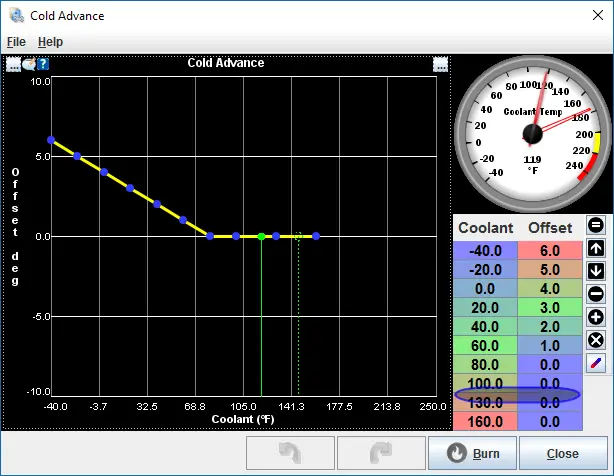Click the redo arrow button
The width and height of the screenshot is (614, 476).
pos(380,452)
